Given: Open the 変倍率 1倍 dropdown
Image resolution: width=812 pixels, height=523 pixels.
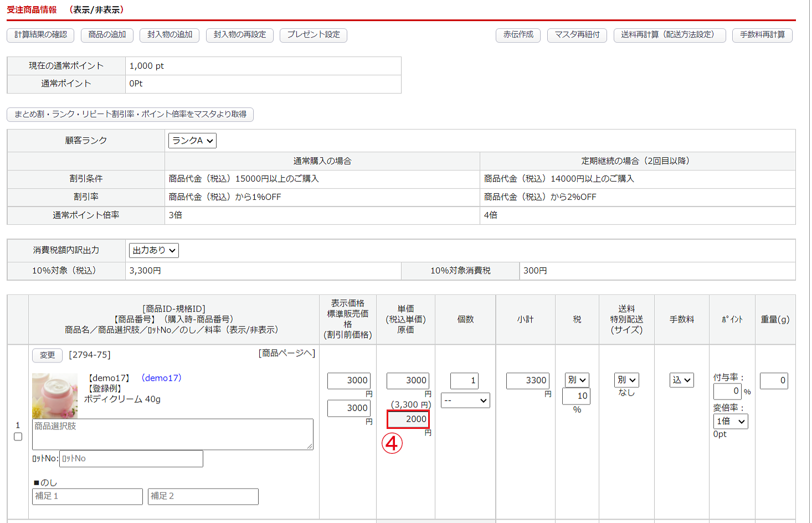Looking at the screenshot, I should tap(731, 421).
